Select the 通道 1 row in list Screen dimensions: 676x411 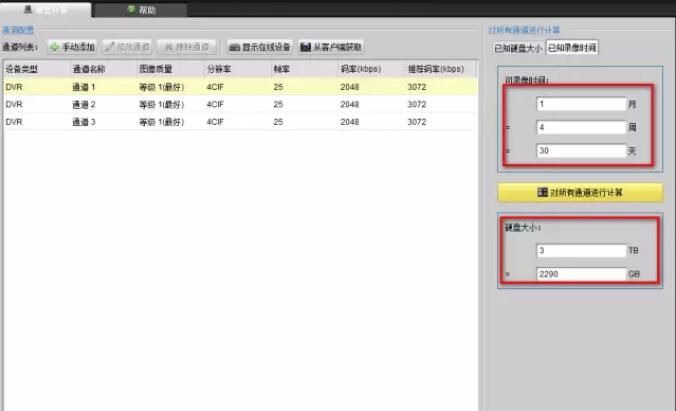[x=240, y=87]
